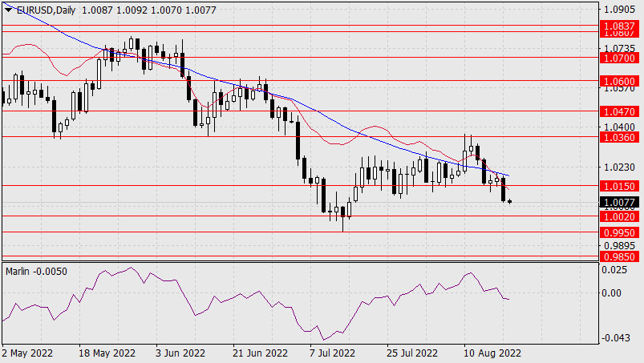644x363 pixels.
Task: Click the 1.0905 price scale value
Action: 619,10
